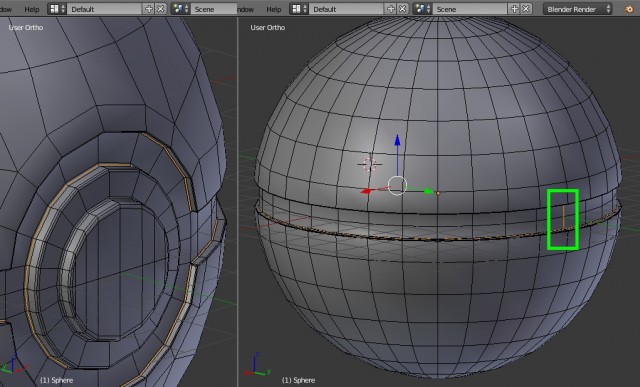The image size is (640, 387).
Task: Open screen layout browser icon in right header
Action: coord(299,9)
